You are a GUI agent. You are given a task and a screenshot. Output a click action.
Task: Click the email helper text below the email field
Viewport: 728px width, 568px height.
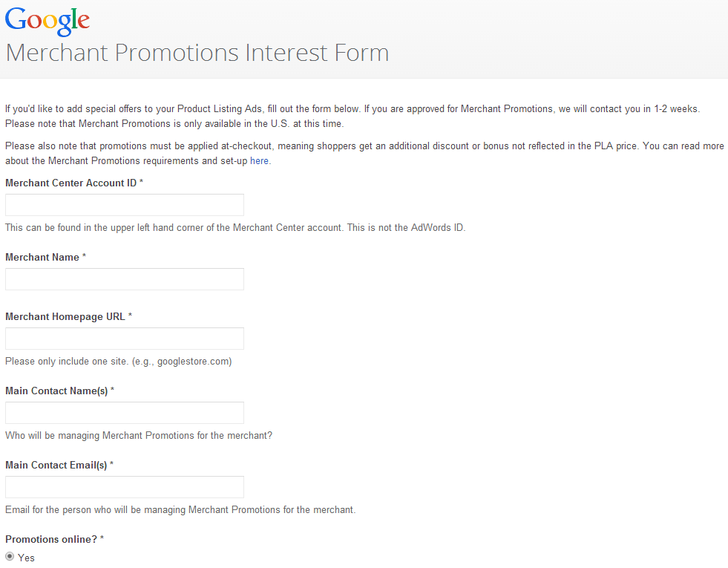[180, 510]
